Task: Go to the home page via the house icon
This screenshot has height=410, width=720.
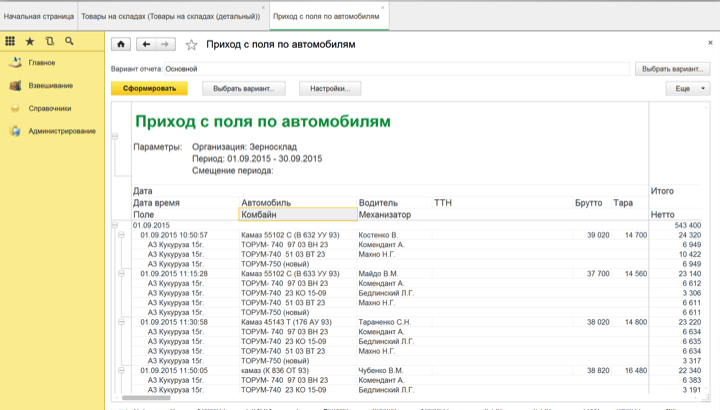Action: (121, 45)
